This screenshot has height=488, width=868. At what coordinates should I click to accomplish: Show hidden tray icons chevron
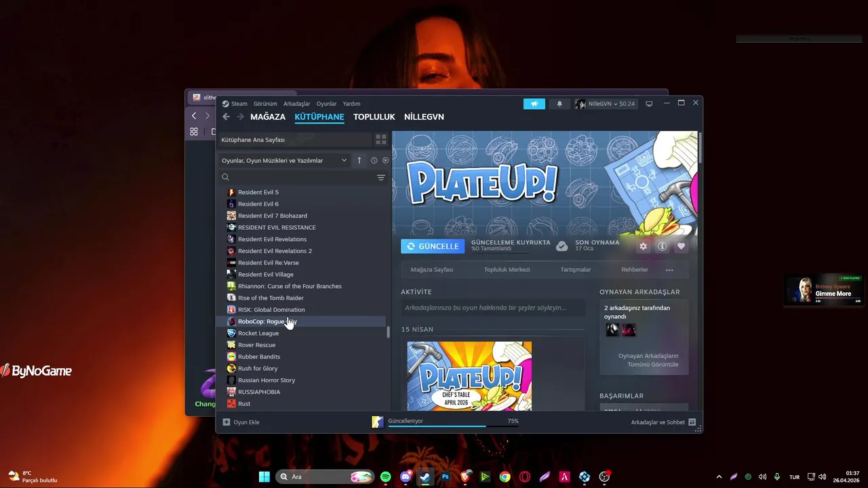[x=719, y=476]
